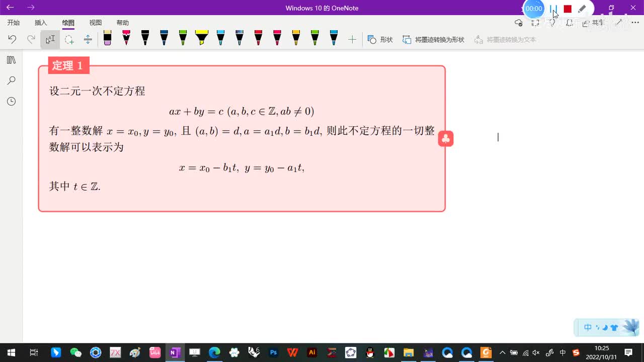Screen dimensions: 644x362
Task: Pick the eraser tool
Action: (x=107, y=38)
